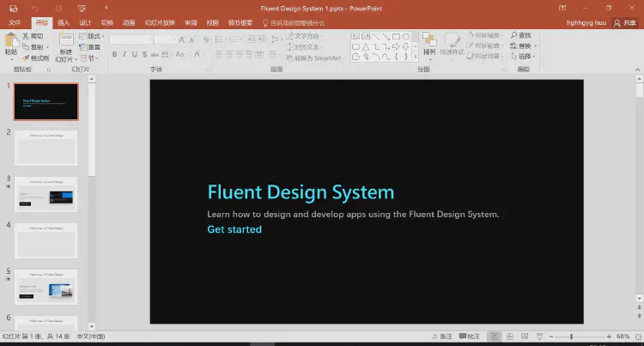Click the Find (查找) icon
Image resolution: width=644 pixels, height=346 pixels.
click(x=521, y=35)
